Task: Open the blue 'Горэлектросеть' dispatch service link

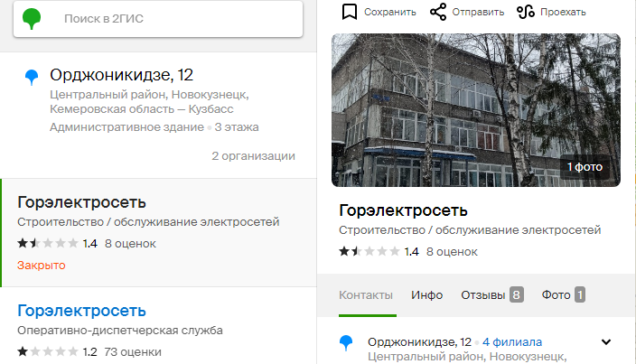Action: pos(81,311)
